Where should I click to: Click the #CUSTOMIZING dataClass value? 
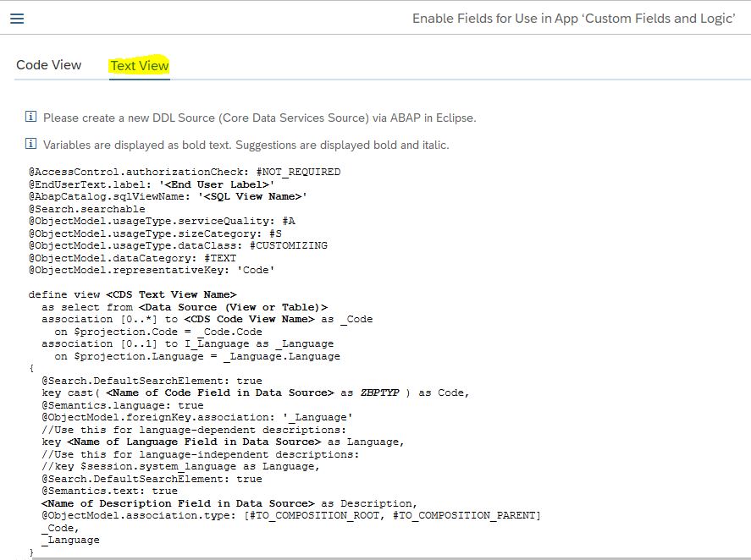point(289,245)
